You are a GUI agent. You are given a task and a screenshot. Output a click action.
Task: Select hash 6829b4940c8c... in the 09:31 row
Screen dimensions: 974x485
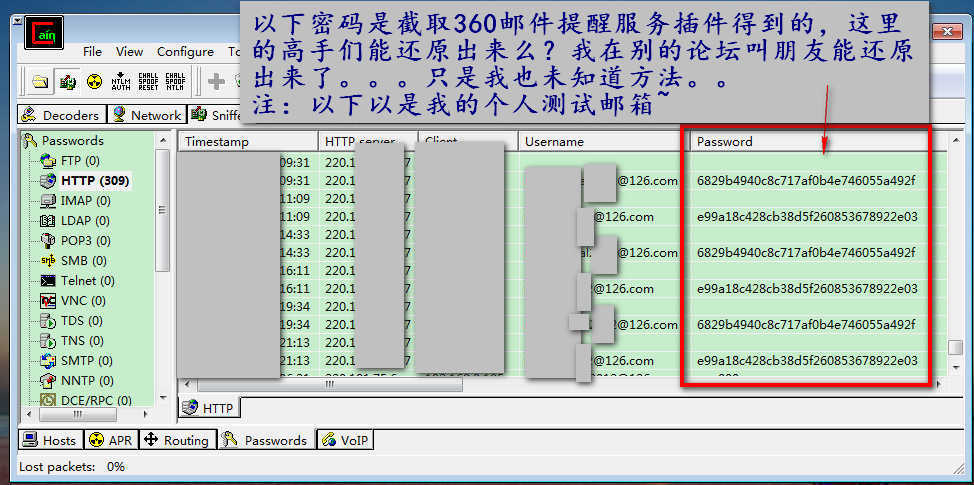click(x=806, y=181)
